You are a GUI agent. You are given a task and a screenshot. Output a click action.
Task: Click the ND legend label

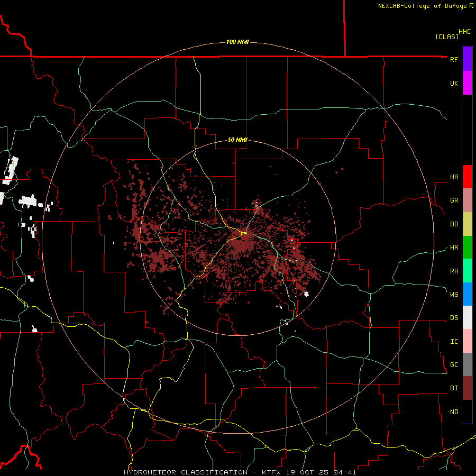454,412
